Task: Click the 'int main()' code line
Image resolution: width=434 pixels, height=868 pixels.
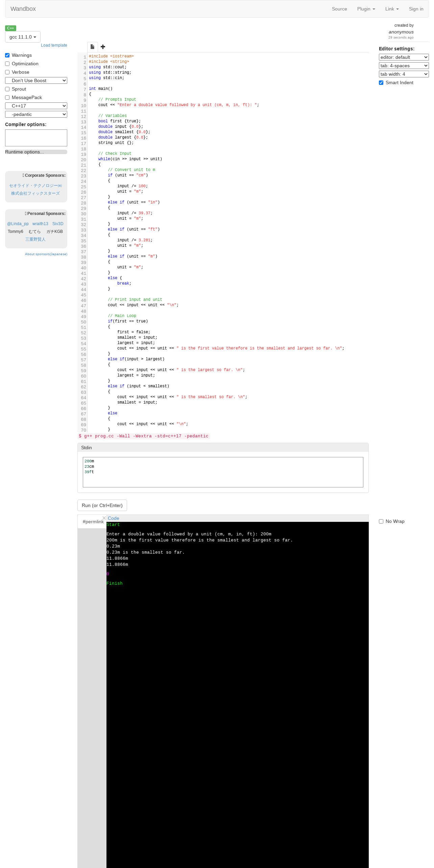Action: click(101, 89)
